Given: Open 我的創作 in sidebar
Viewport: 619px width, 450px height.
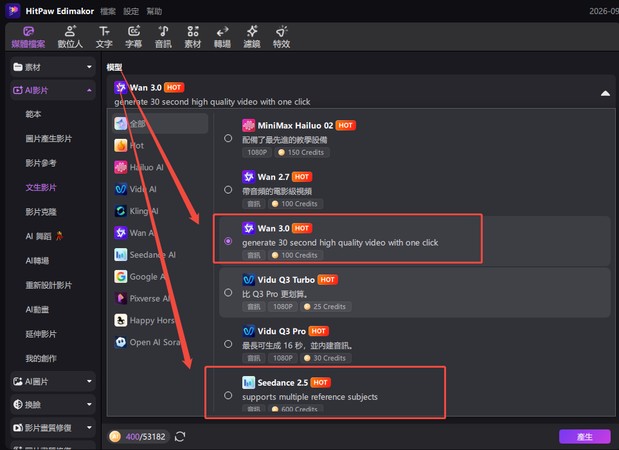Looking at the screenshot, I should point(41,358).
